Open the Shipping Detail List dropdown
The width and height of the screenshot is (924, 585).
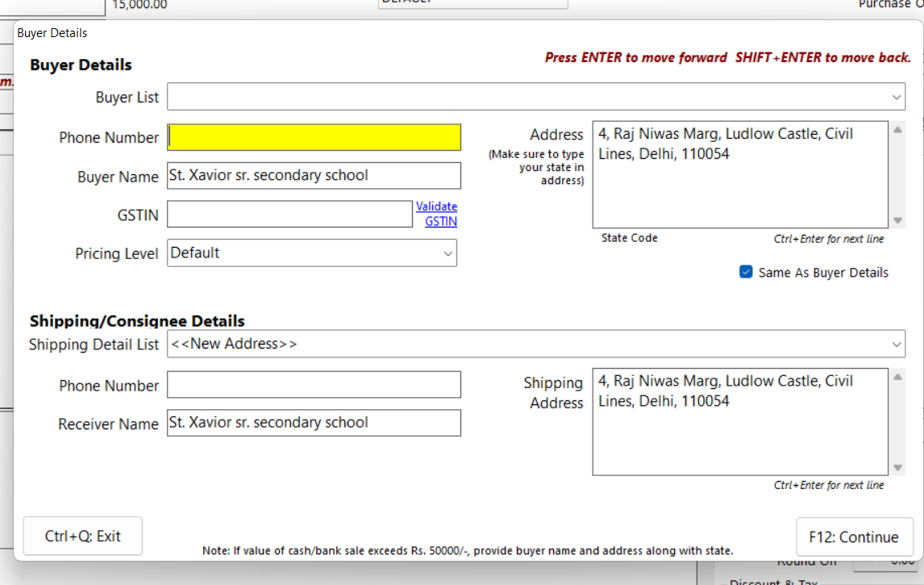pos(536,344)
